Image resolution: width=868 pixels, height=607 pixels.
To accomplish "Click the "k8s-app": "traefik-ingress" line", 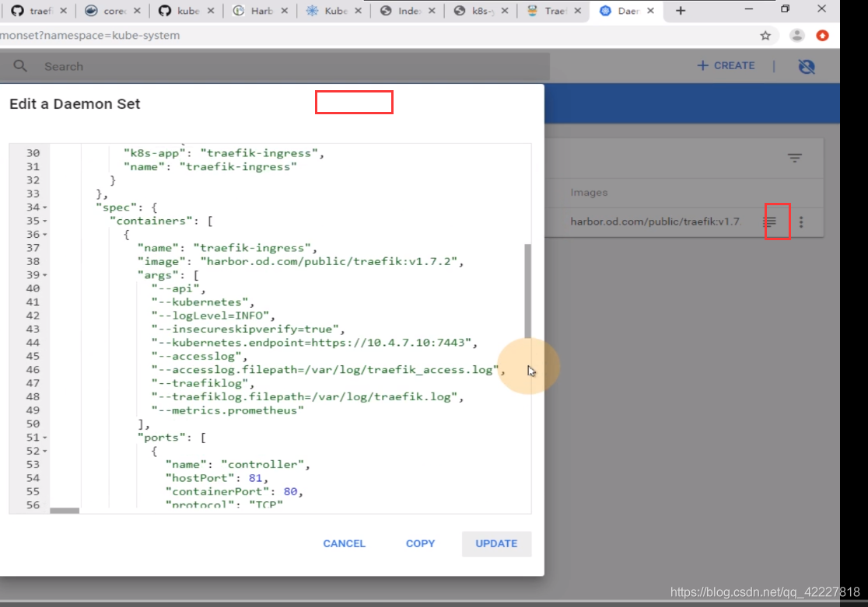I will [224, 153].
